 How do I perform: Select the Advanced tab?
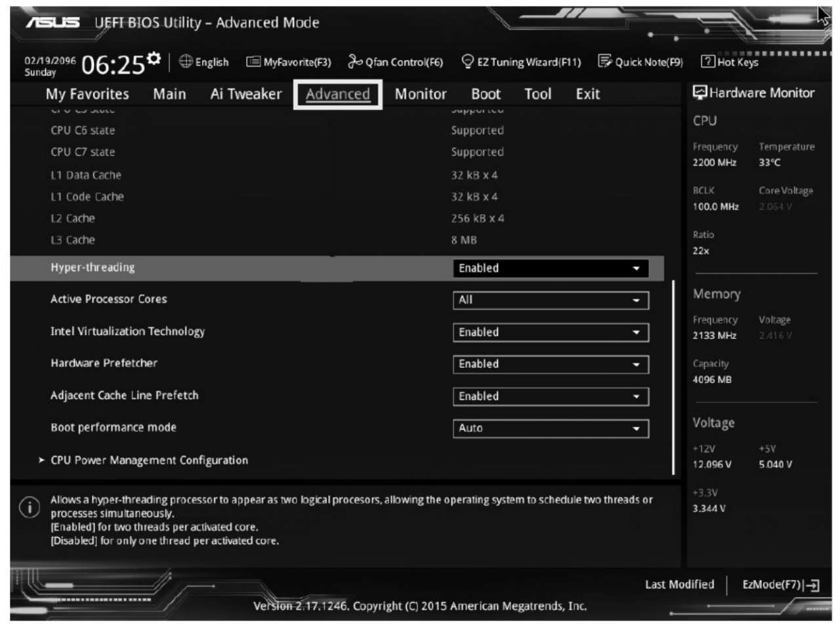[338, 94]
